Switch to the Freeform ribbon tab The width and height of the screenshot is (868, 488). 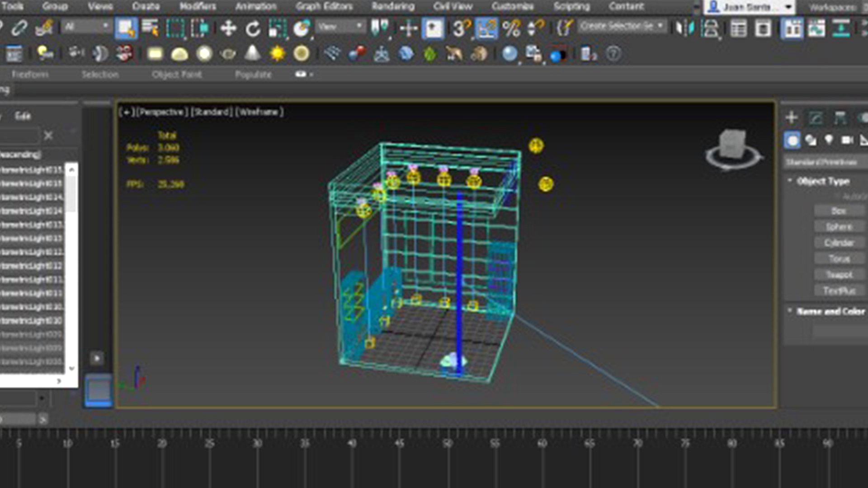(30, 74)
